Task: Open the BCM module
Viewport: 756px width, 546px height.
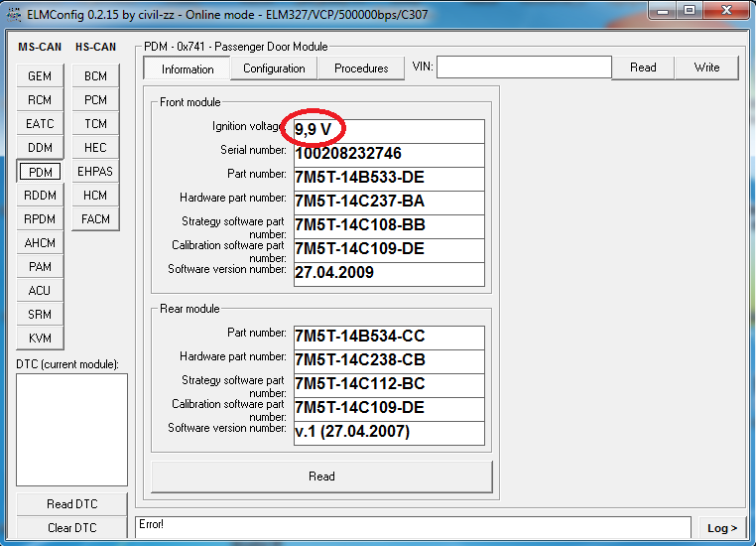Action: pos(95,76)
